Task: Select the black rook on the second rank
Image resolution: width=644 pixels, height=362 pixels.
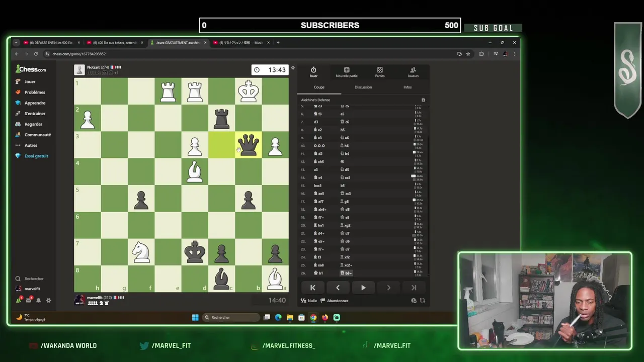Action: pos(221,118)
